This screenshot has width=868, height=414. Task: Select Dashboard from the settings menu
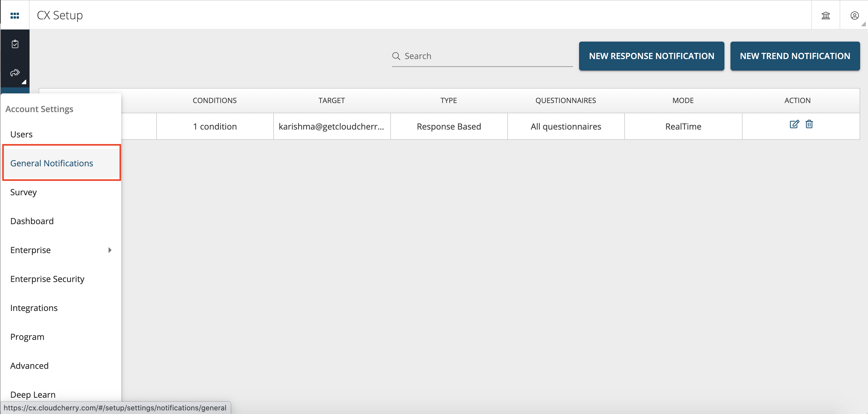(x=32, y=221)
